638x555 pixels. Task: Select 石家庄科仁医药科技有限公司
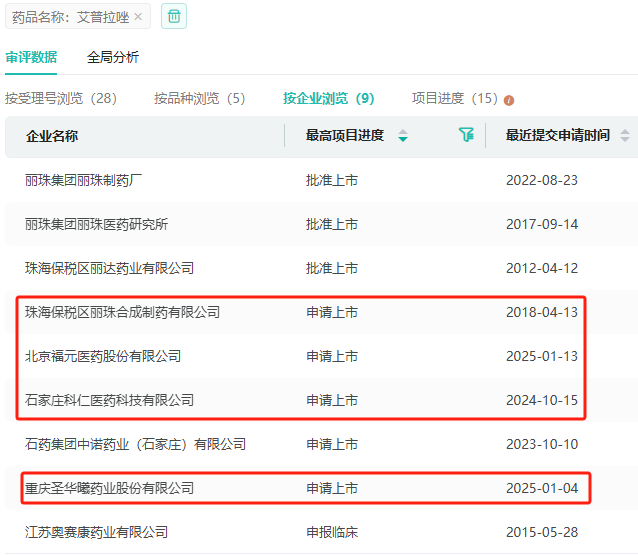[x=109, y=400]
